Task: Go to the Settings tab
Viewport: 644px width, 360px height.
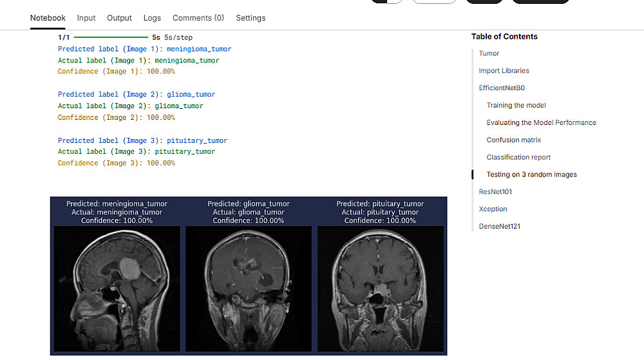Action: tap(251, 18)
